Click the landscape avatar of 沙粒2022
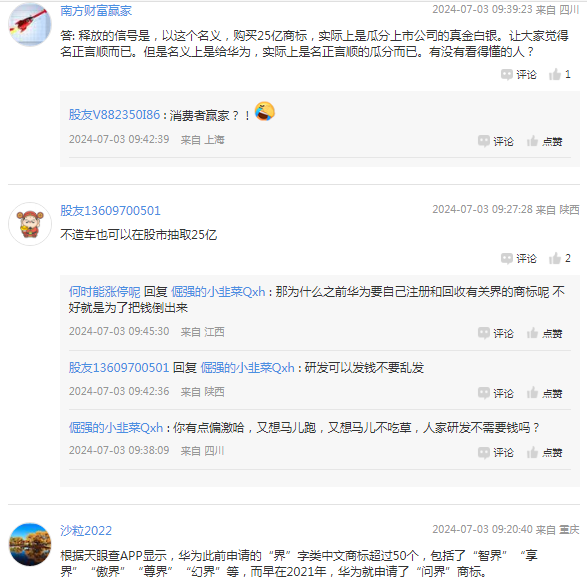Viewport: 587px width, 584px height. (30, 544)
